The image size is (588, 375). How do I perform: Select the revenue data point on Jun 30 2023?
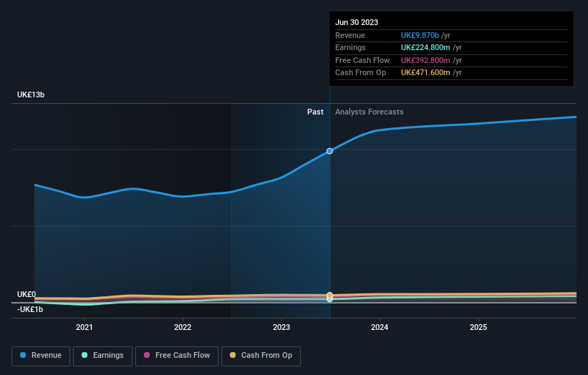(x=329, y=151)
